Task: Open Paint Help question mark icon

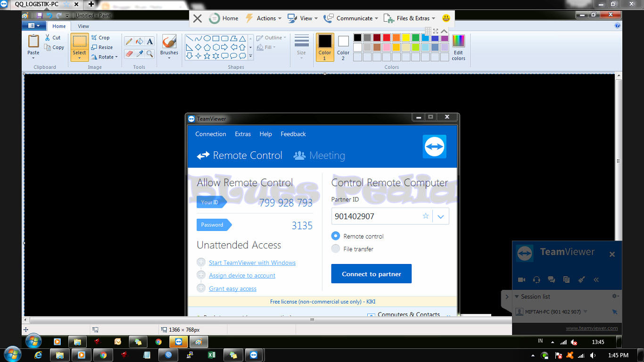Action: 618,26
